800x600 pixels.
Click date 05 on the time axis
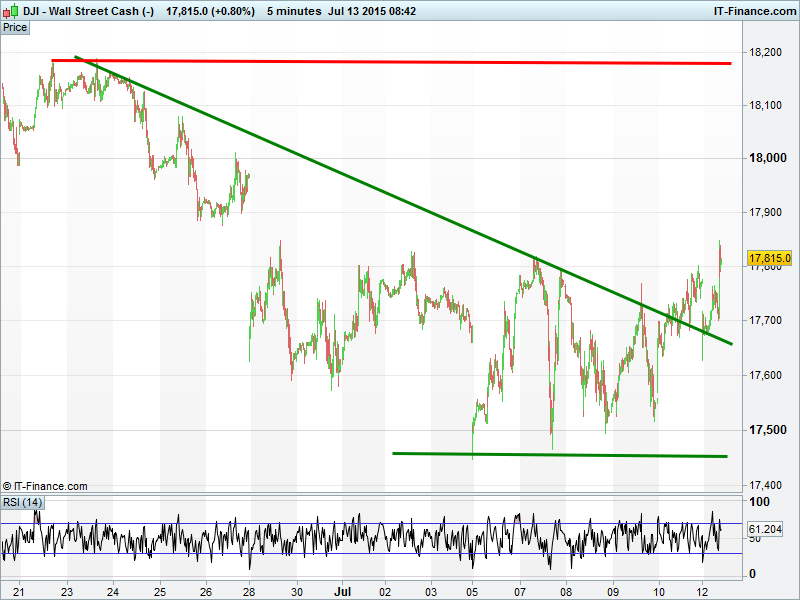[472, 592]
